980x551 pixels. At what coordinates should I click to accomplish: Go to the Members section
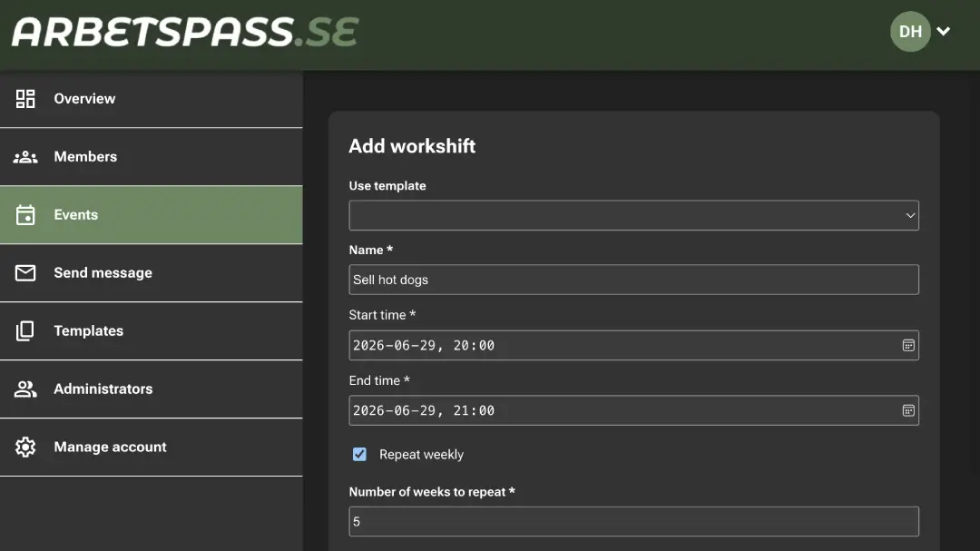click(152, 157)
